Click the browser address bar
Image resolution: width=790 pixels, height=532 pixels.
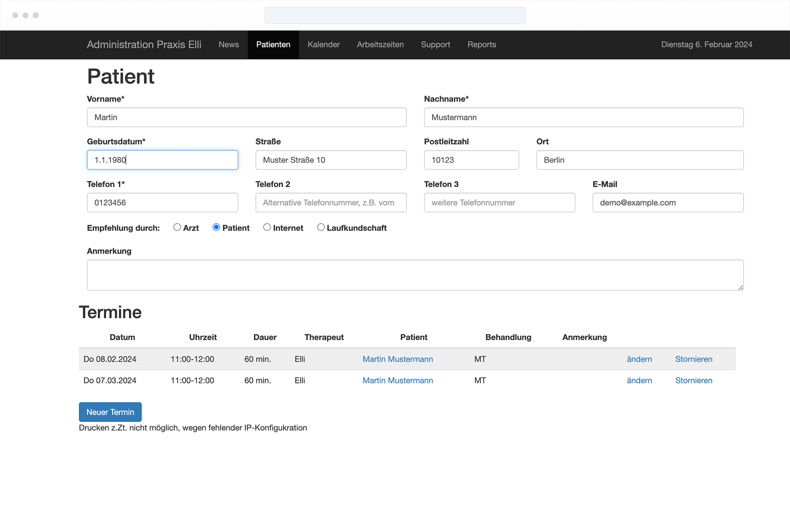(395, 15)
